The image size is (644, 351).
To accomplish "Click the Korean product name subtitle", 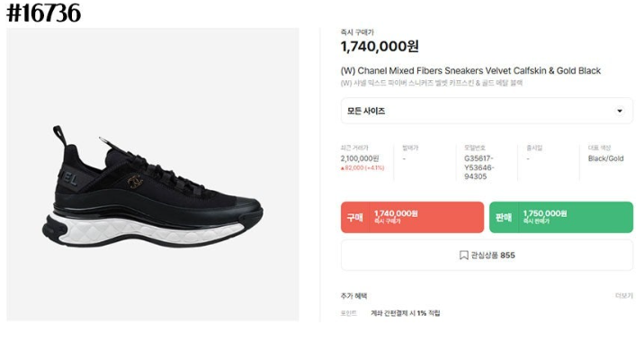I will 432,83.
